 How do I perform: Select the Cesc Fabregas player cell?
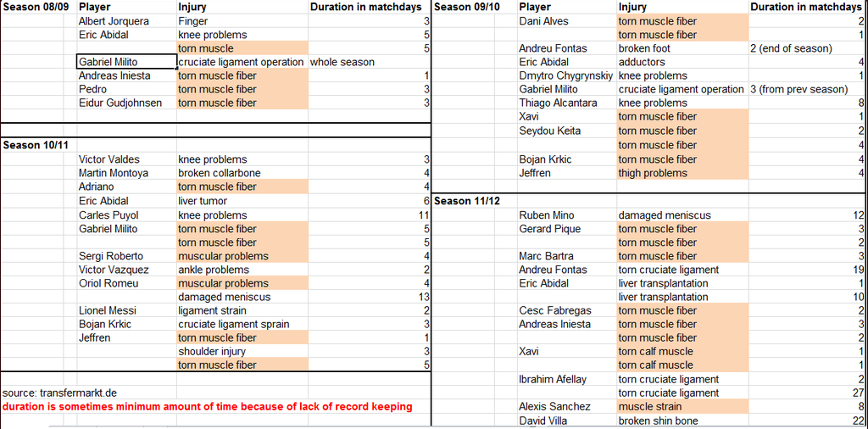[567, 310]
